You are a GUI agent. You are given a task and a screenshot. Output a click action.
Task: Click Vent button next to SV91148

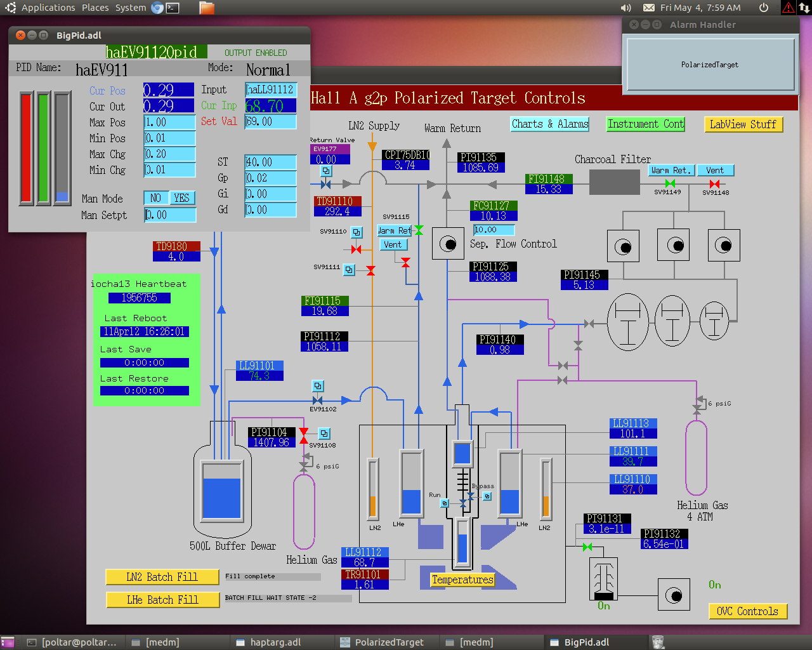tap(715, 170)
